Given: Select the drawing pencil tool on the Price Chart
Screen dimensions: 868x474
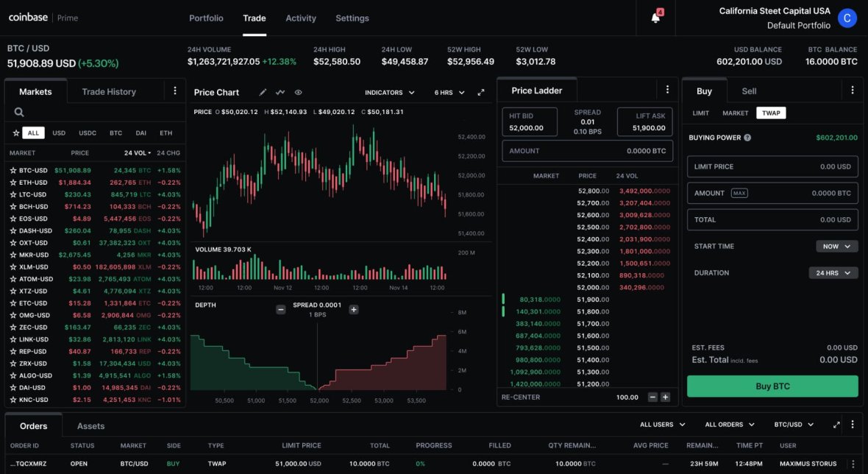Looking at the screenshot, I should click(261, 91).
